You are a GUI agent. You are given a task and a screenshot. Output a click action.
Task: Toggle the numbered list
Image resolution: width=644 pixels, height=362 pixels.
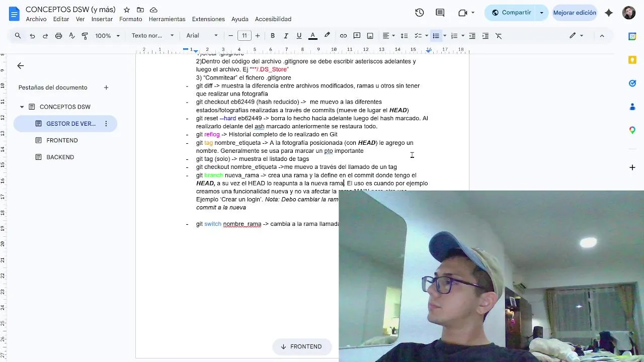click(x=454, y=36)
